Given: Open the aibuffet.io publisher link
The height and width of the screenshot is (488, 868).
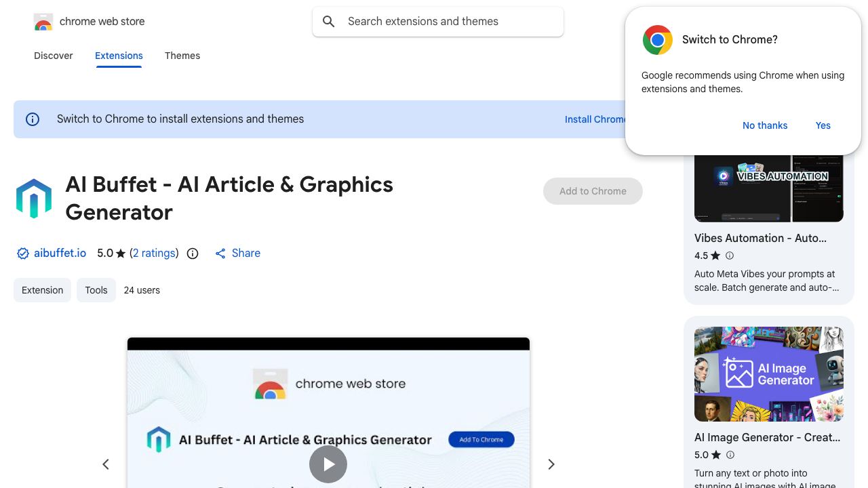Looking at the screenshot, I should pyautogui.click(x=60, y=253).
